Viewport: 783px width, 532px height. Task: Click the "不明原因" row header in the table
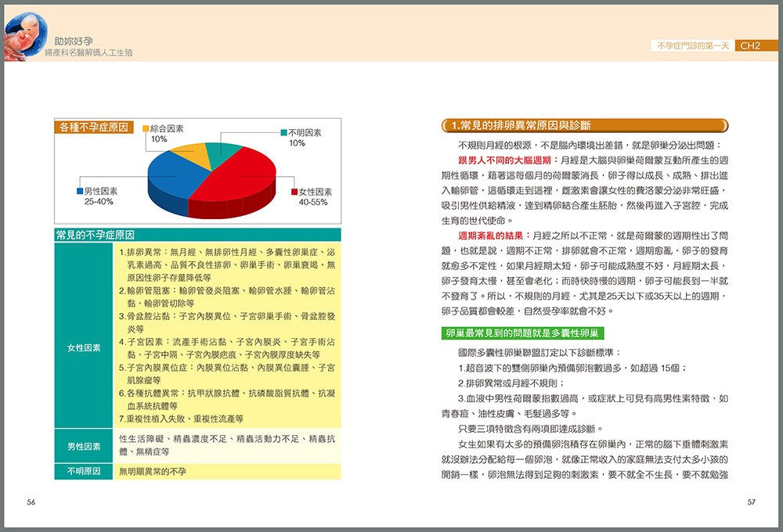(x=84, y=471)
